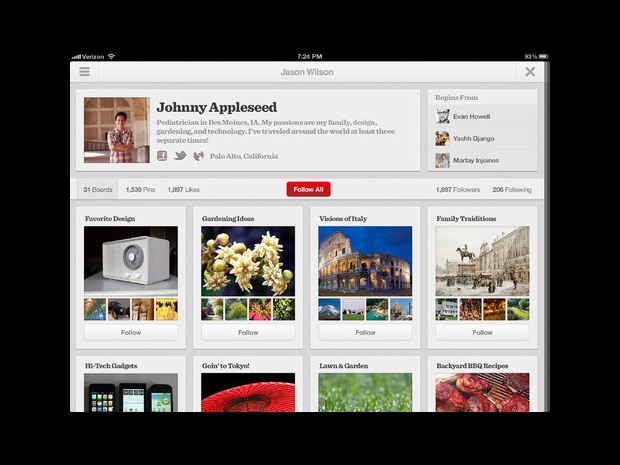
Task: Select the name Yashh Django
Action: [473, 138]
